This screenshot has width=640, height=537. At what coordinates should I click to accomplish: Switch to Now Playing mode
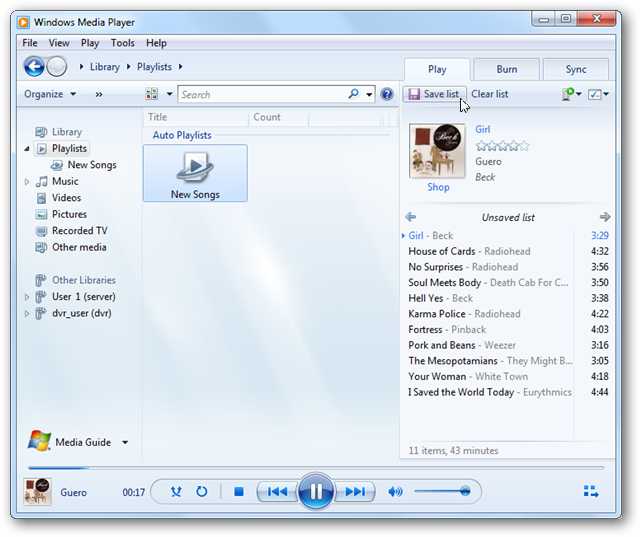click(591, 491)
